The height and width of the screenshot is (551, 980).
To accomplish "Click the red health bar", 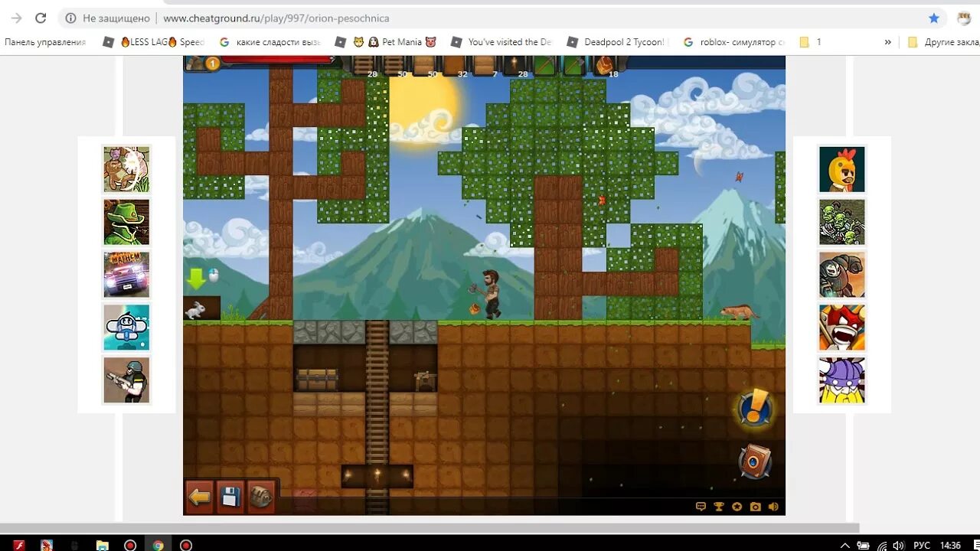I will (x=279, y=59).
